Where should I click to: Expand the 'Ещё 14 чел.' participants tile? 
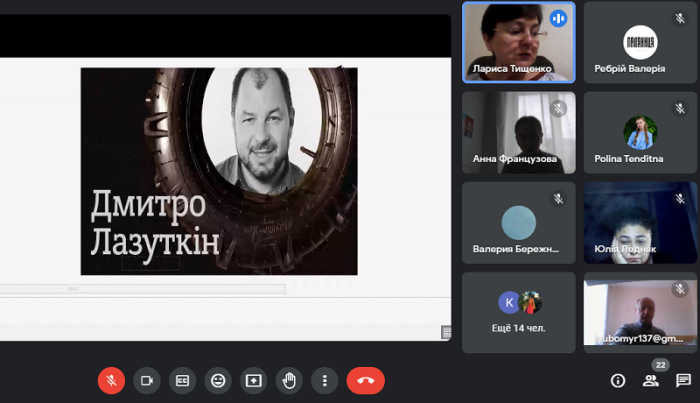[518, 310]
